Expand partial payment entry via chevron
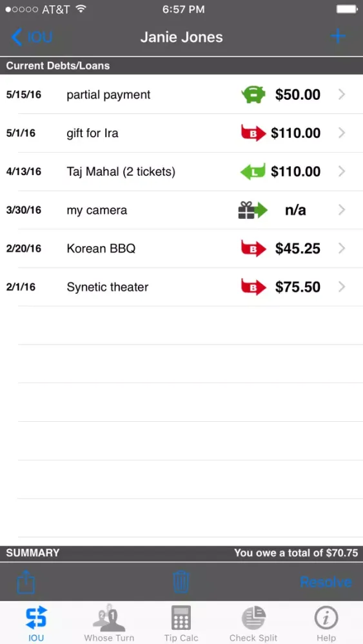This screenshot has height=644, width=363. click(x=342, y=95)
